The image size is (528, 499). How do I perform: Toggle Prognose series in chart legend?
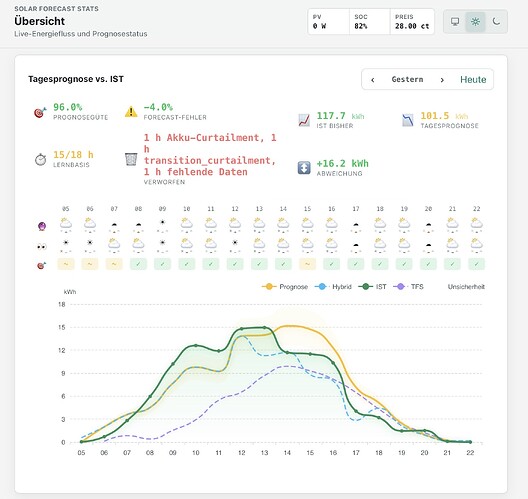pos(285,287)
